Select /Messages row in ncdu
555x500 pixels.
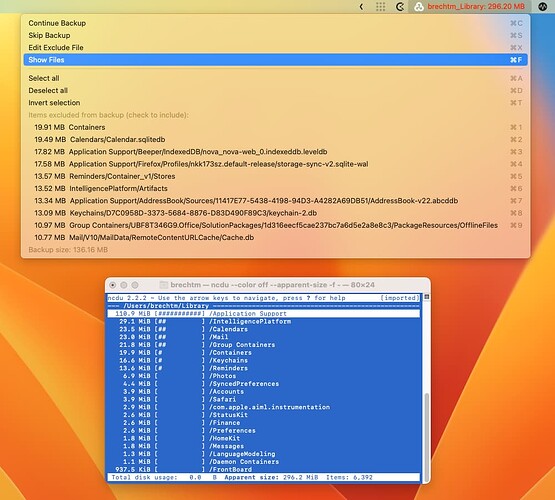[264, 446]
